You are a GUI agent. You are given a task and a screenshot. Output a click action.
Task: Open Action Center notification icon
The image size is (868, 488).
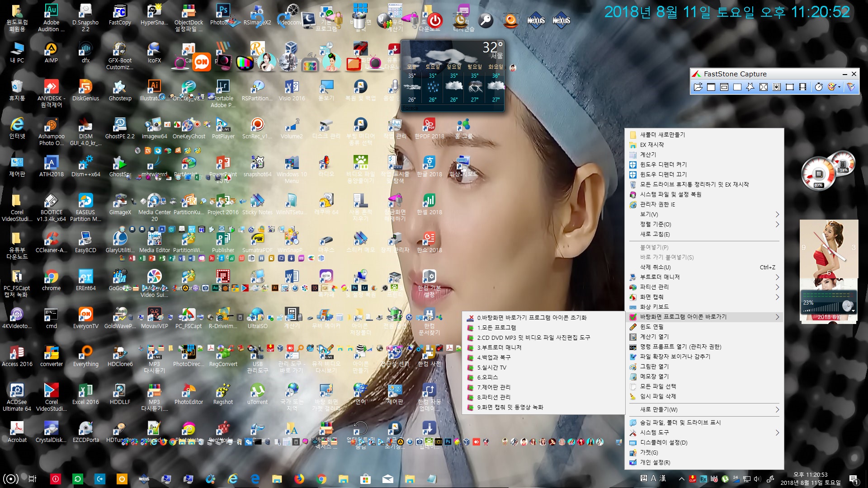[x=854, y=479]
